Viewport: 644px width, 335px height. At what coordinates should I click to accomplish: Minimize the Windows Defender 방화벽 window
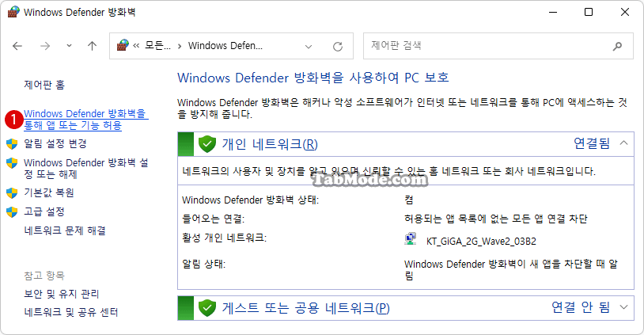(553, 12)
